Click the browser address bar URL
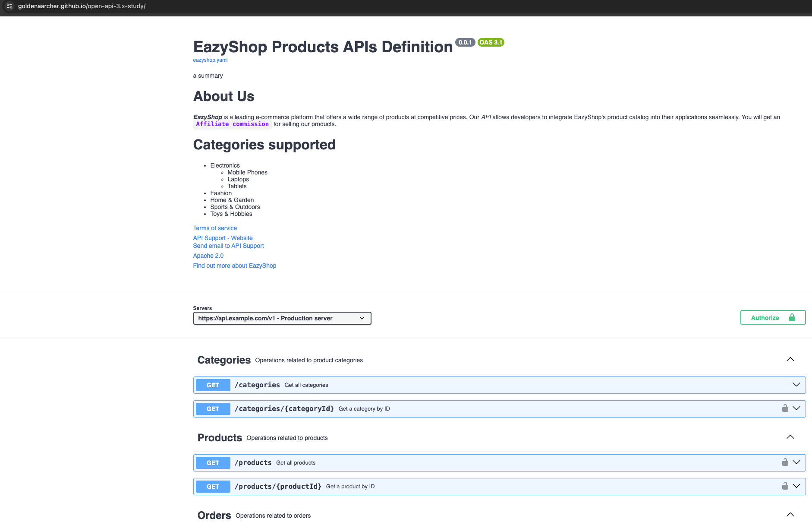 [x=82, y=6]
